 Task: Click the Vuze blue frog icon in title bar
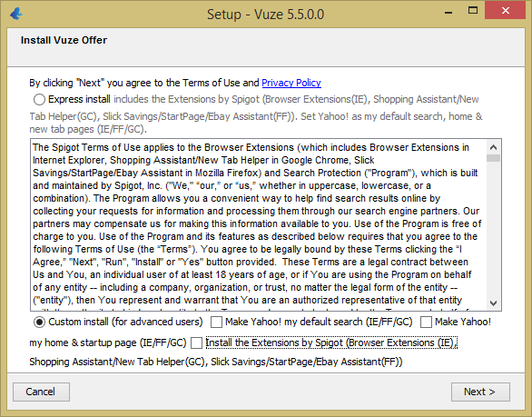tap(16, 14)
